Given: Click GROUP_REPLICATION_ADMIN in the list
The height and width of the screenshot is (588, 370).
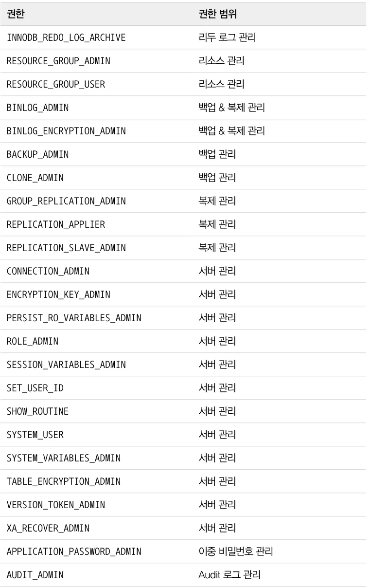Looking at the screenshot, I should tap(66, 202).
